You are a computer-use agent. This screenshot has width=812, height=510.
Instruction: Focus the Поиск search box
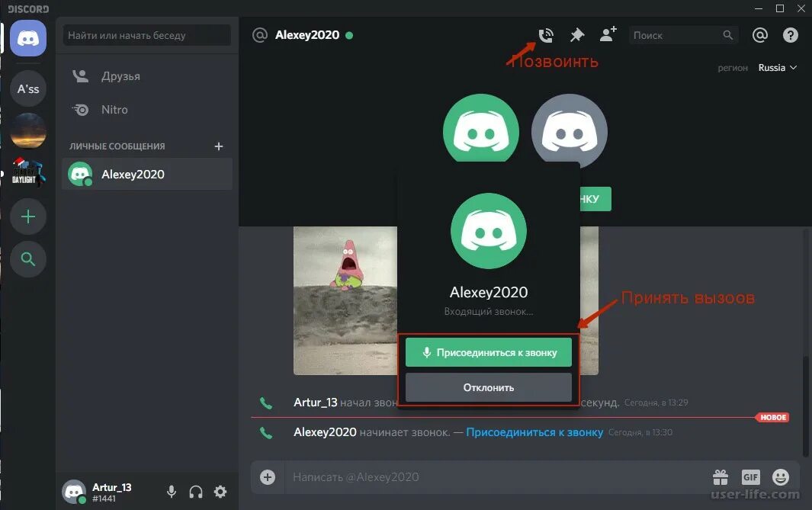click(x=684, y=35)
